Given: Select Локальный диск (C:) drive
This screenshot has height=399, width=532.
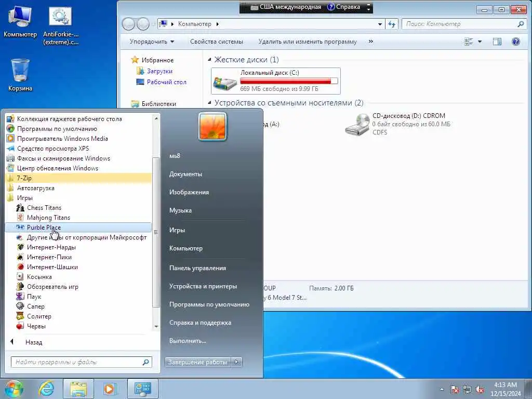Looking at the screenshot, I should 275,81.
